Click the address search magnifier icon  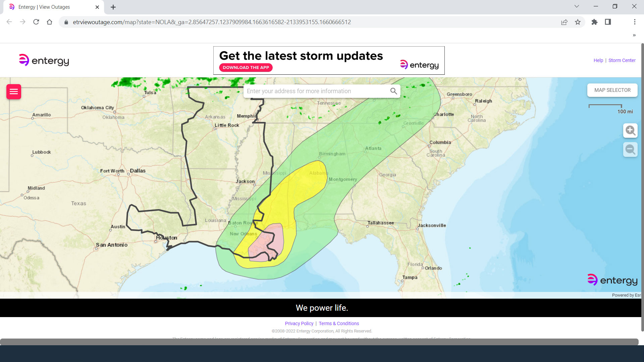[x=393, y=91]
